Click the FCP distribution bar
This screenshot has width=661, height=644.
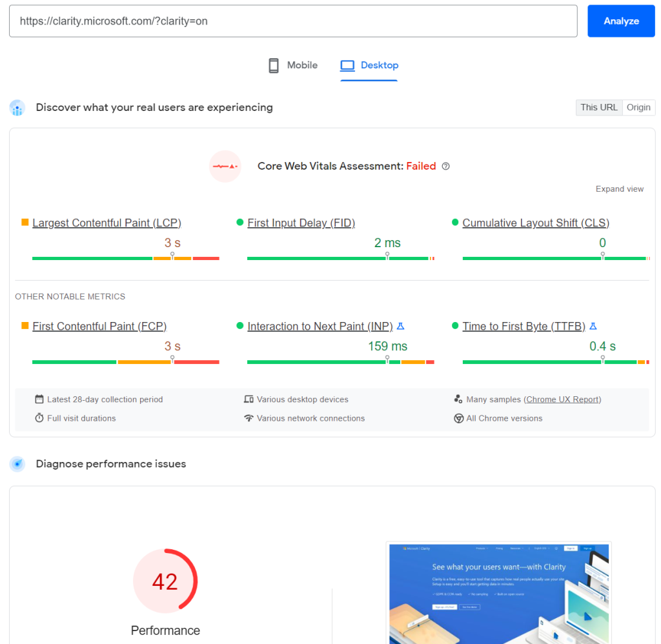coord(126,361)
